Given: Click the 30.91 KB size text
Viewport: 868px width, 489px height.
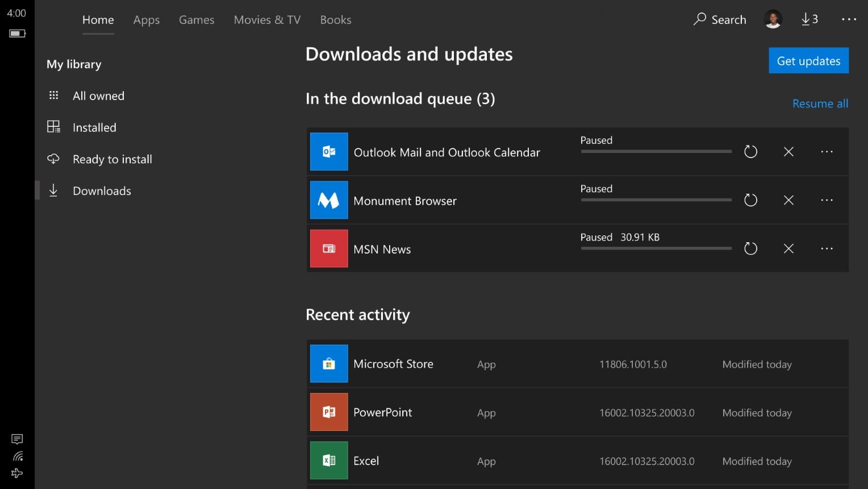Looking at the screenshot, I should click(640, 237).
